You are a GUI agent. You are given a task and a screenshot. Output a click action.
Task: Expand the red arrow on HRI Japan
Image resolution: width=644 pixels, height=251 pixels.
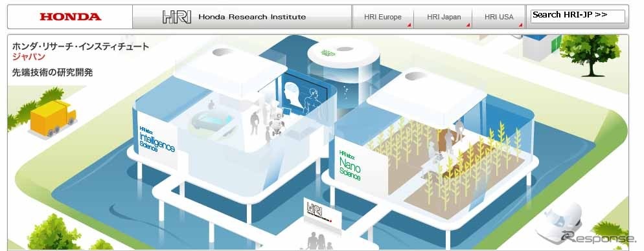coord(468,25)
